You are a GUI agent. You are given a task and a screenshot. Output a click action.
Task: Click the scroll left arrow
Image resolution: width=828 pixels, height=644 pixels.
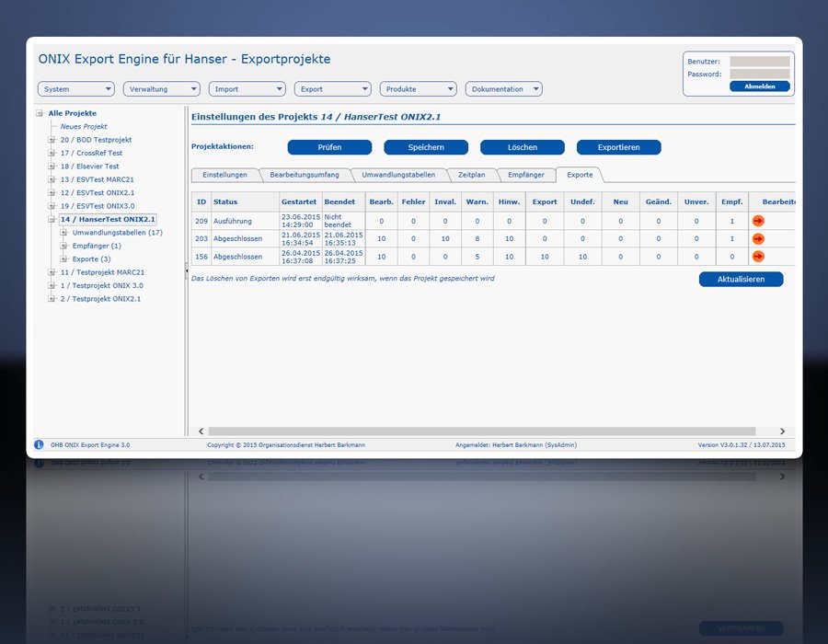201,431
